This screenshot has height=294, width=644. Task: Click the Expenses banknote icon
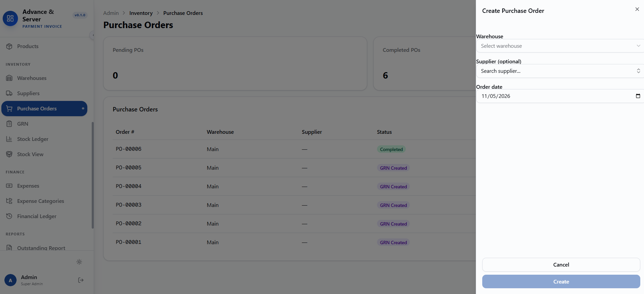(x=9, y=186)
